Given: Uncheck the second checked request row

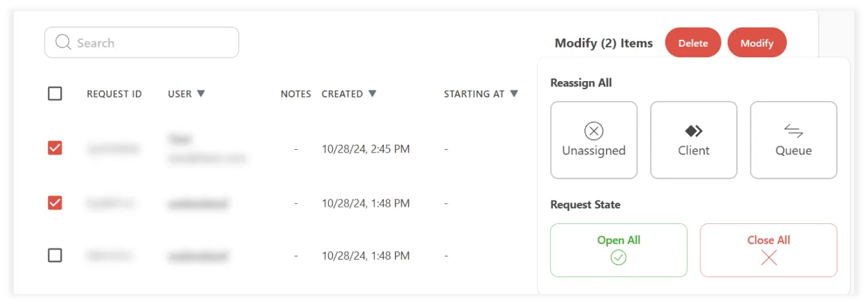Looking at the screenshot, I should (x=55, y=203).
